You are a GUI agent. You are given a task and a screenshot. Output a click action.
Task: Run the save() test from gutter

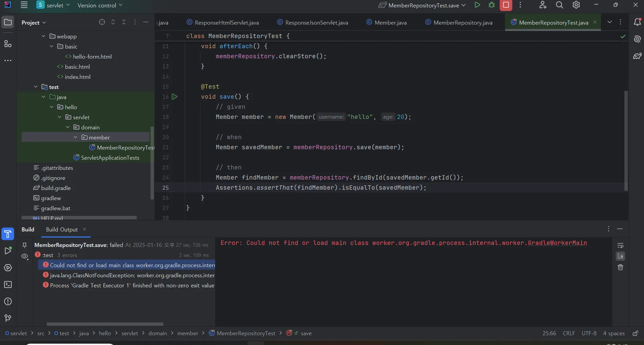click(174, 97)
